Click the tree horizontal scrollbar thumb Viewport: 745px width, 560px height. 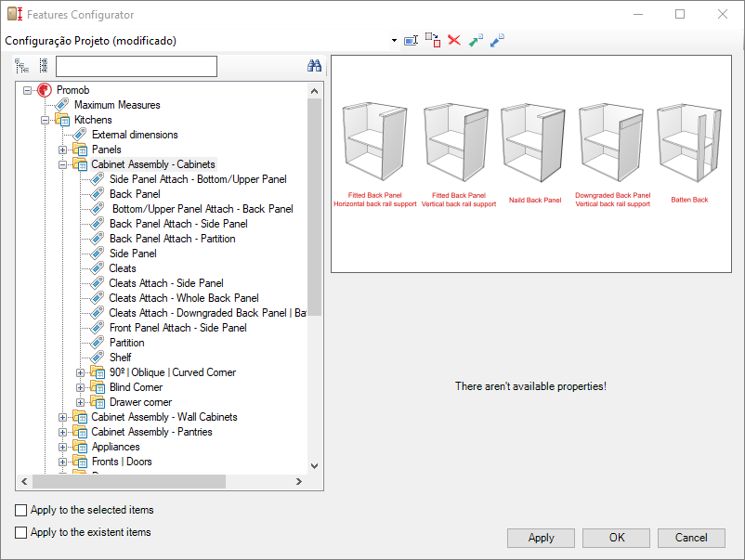(129, 481)
